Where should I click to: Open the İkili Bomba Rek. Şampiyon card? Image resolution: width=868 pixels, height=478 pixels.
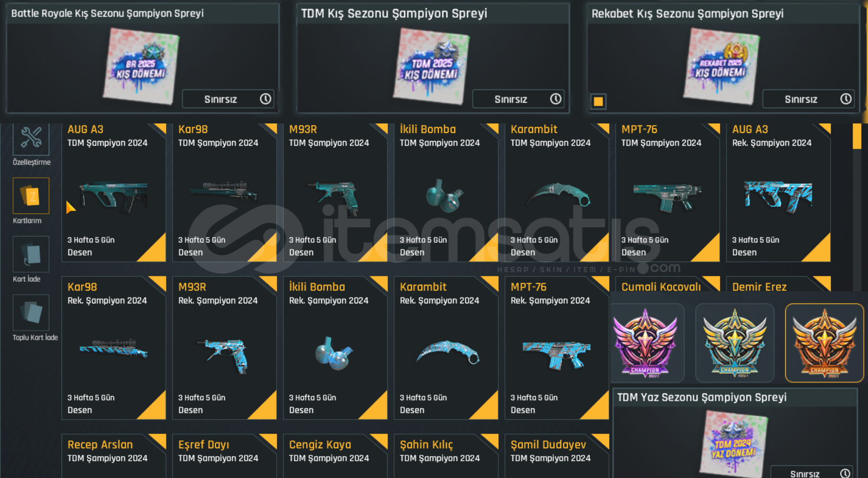pyautogui.click(x=335, y=348)
